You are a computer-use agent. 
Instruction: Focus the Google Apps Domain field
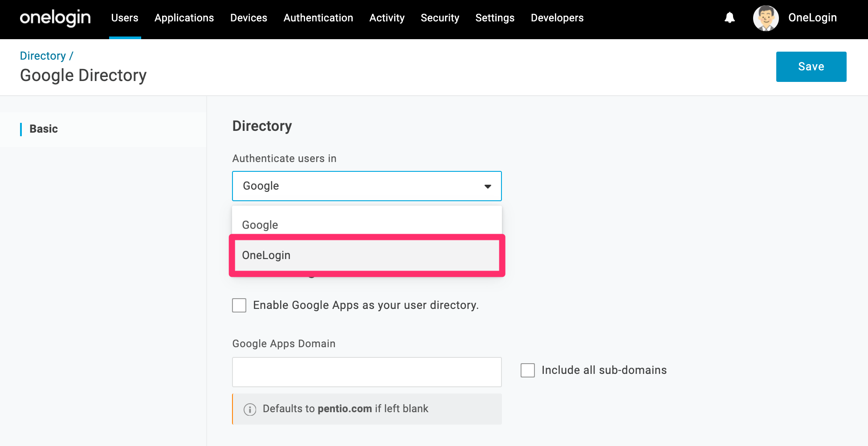tap(367, 372)
